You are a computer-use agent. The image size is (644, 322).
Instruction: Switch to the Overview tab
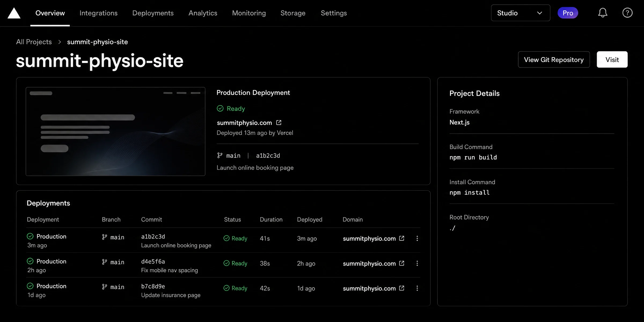click(x=50, y=13)
